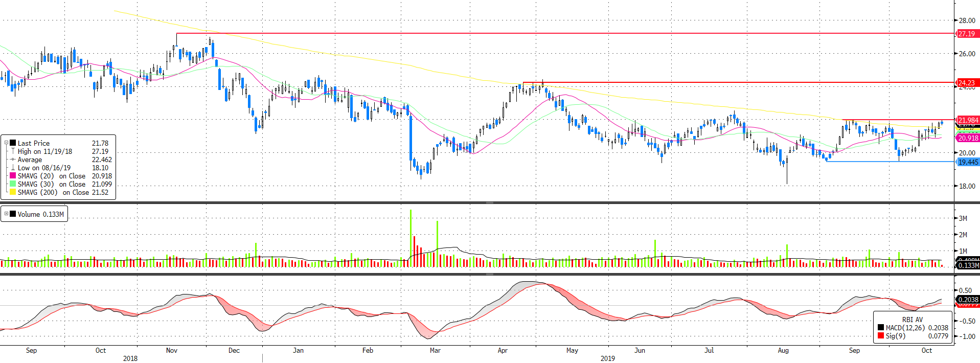Click the black Last Price color swatch
980x363 pixels.
point(13,143)
